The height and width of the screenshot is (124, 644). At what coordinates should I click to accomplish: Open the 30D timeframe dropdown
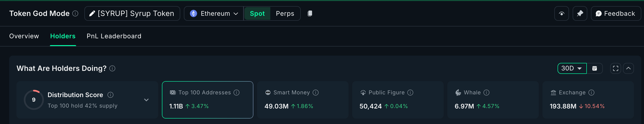[x=572, y=68]
